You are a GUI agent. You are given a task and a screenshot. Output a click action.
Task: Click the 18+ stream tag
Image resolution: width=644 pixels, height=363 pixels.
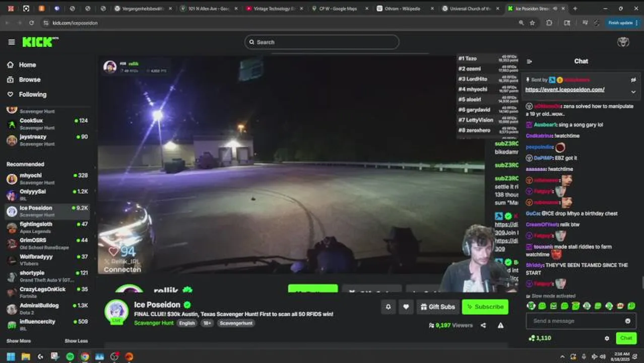207,323
